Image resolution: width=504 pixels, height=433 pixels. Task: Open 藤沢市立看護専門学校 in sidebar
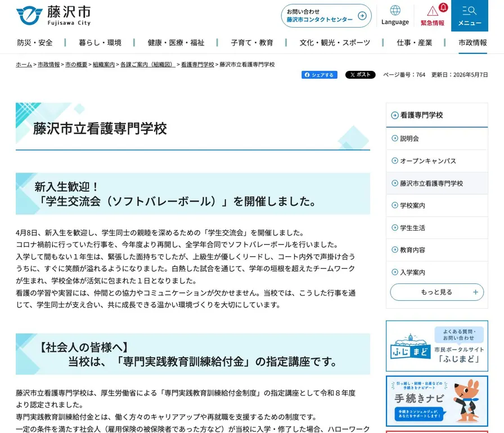click(437, 183)
